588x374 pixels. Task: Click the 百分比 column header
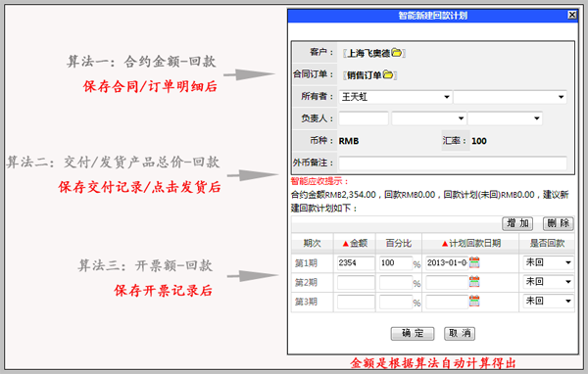click(x=399, y=243)
